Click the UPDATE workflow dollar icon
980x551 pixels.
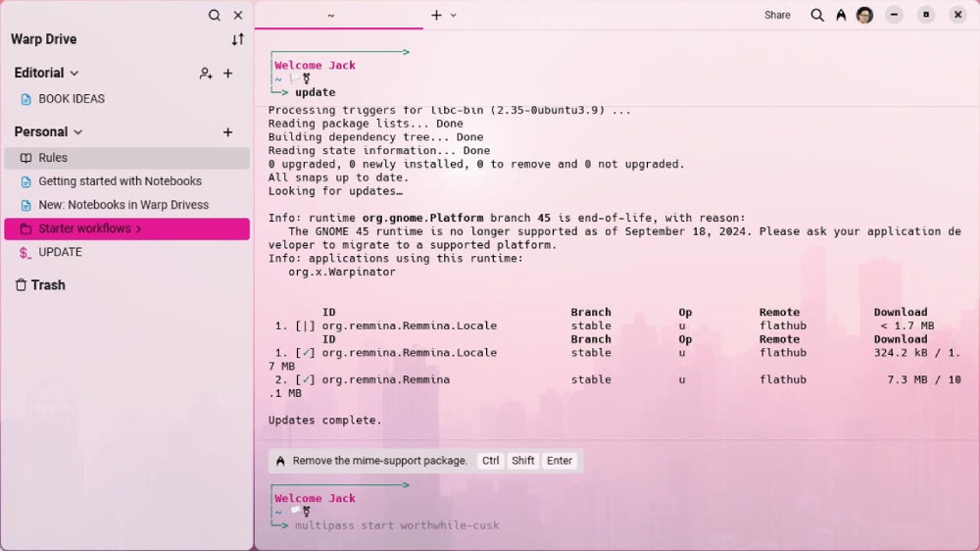click(x=25, y=253)
